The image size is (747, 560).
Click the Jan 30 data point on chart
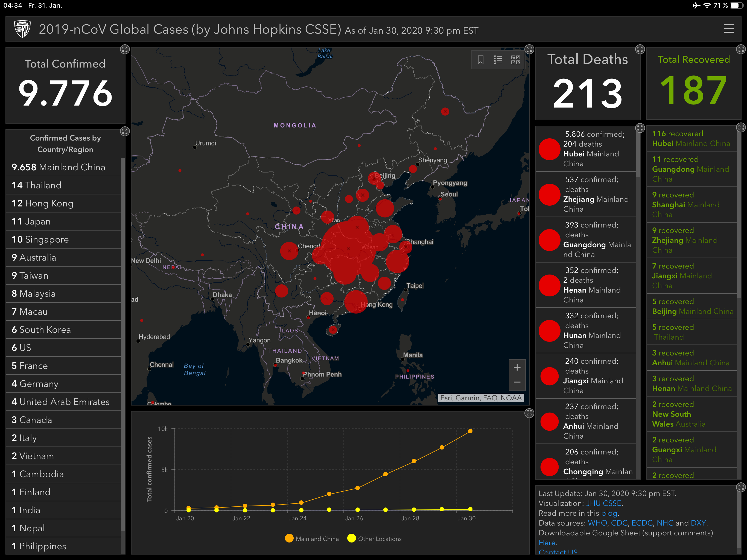[x=470, y=431]
